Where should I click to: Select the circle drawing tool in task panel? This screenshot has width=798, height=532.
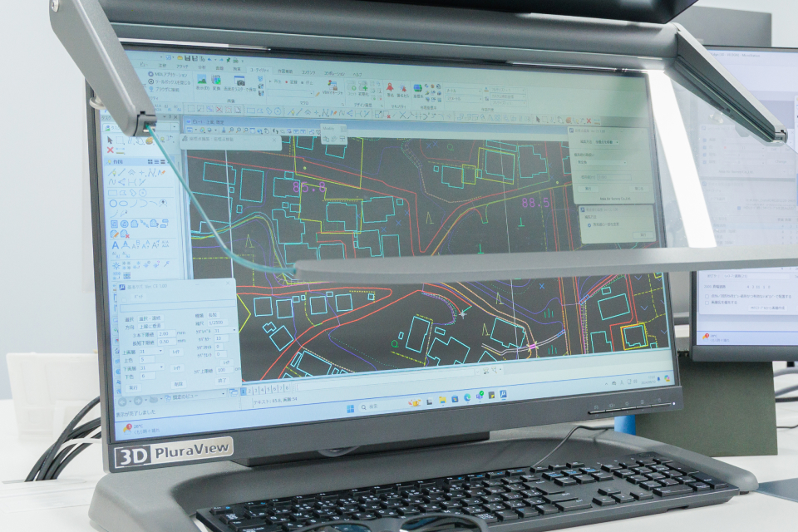coord(113,203)
